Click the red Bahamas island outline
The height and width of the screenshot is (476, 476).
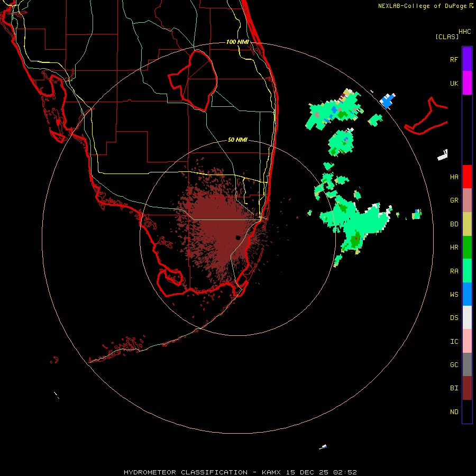point(426,117)
